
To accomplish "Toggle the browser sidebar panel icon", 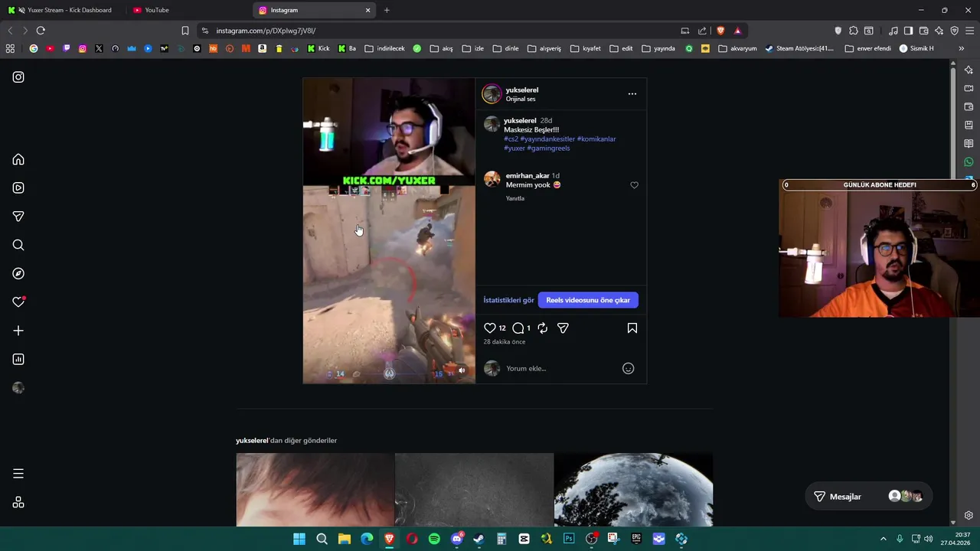I will [x=908, y=31].
